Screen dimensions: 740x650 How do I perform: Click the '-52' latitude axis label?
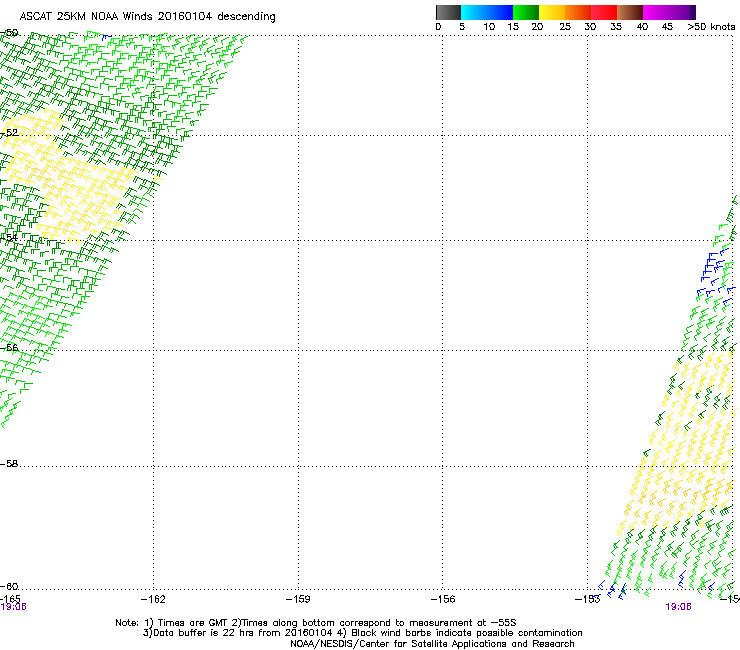click(9, 133)
